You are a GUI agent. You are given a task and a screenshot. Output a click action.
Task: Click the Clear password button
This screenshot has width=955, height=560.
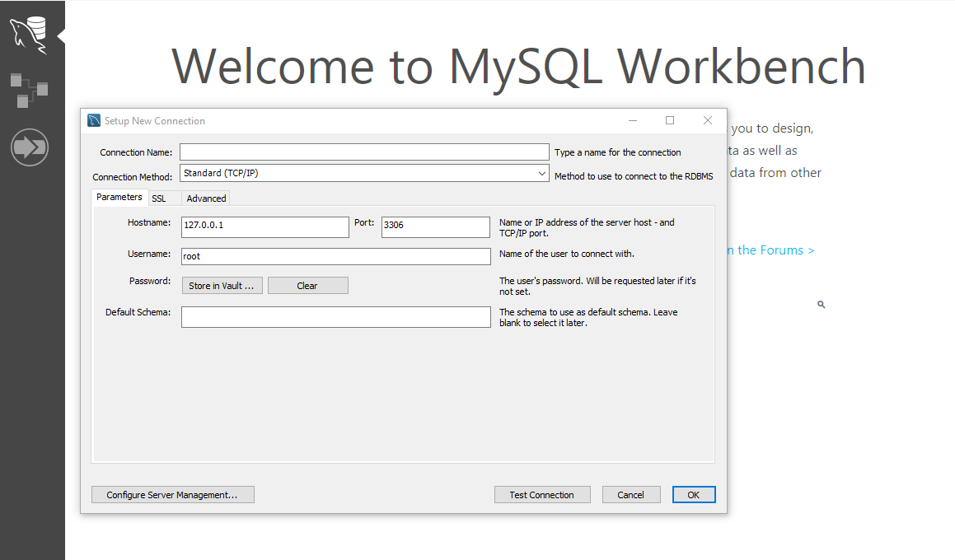[x=307, y=286]
